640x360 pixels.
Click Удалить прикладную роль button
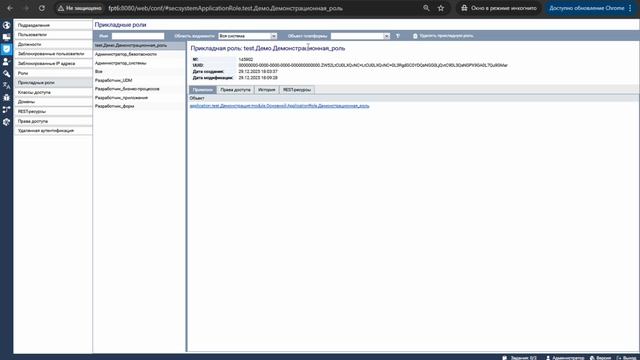[x=443, y=36]
